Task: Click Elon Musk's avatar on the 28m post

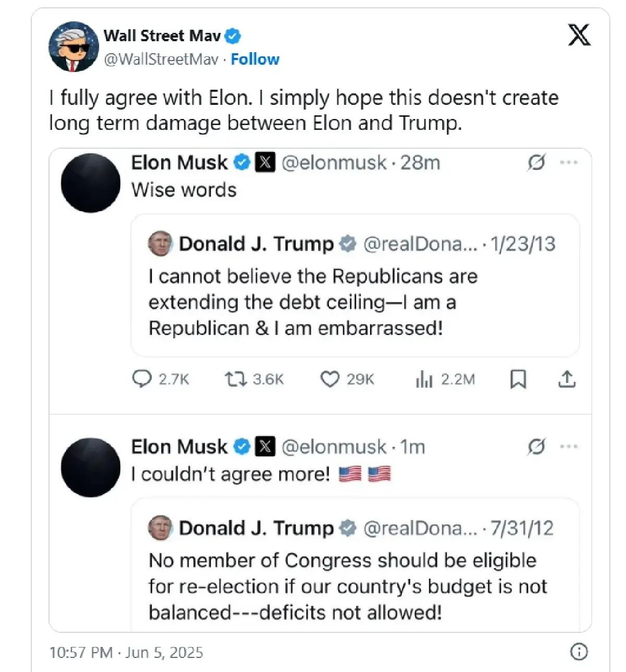Action: (91, 183)
